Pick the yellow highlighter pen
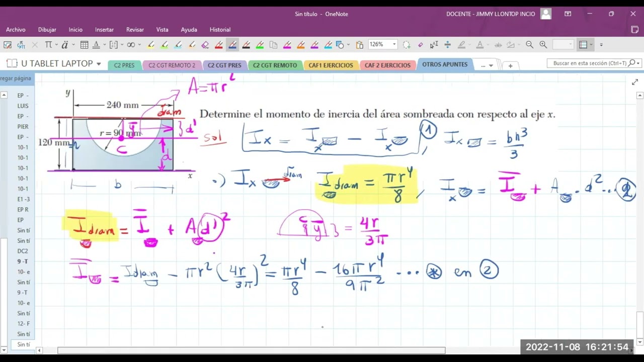Viewport: 644px width, 362px height. pos(151,45)
